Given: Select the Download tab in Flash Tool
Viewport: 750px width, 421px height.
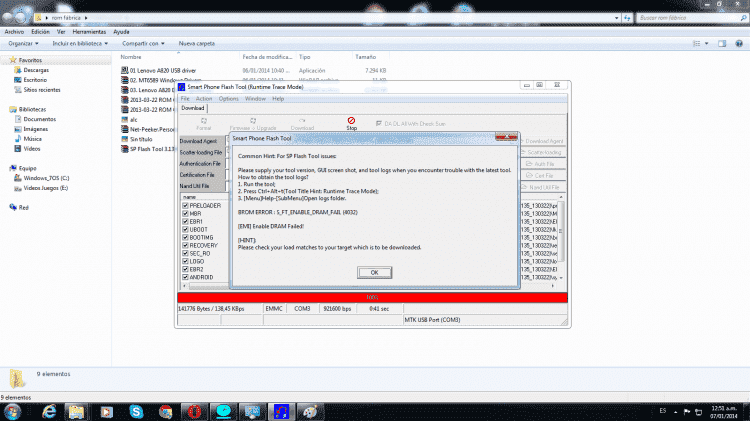Looking at the screenshot, I should pyautogui.click(x=193, y=108).
